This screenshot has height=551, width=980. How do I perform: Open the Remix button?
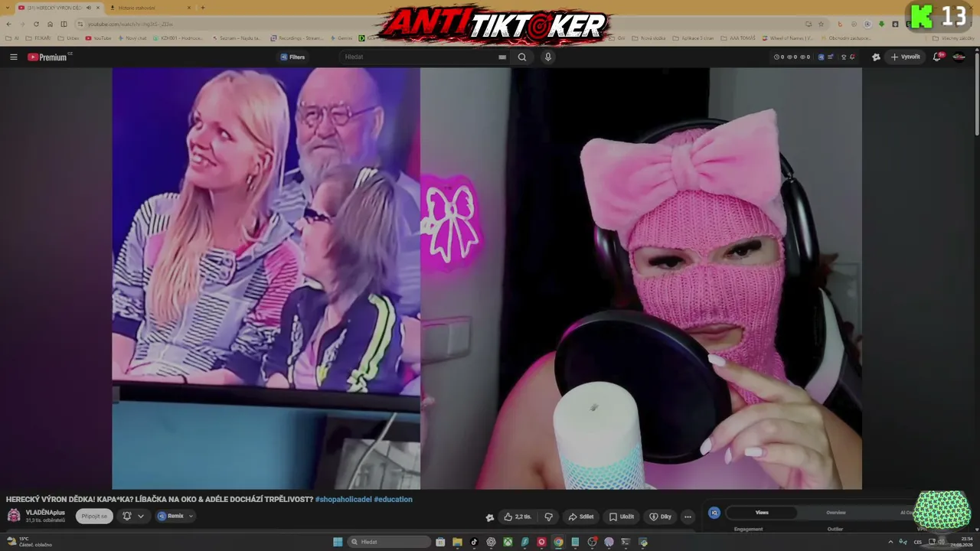[x=171, y=516]
